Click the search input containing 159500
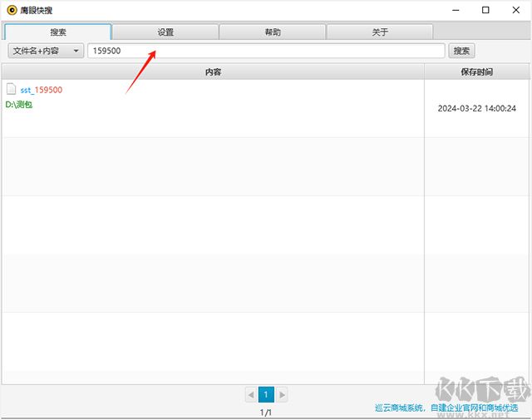Viewport: 532px width, 420px height. click(266, 51)
